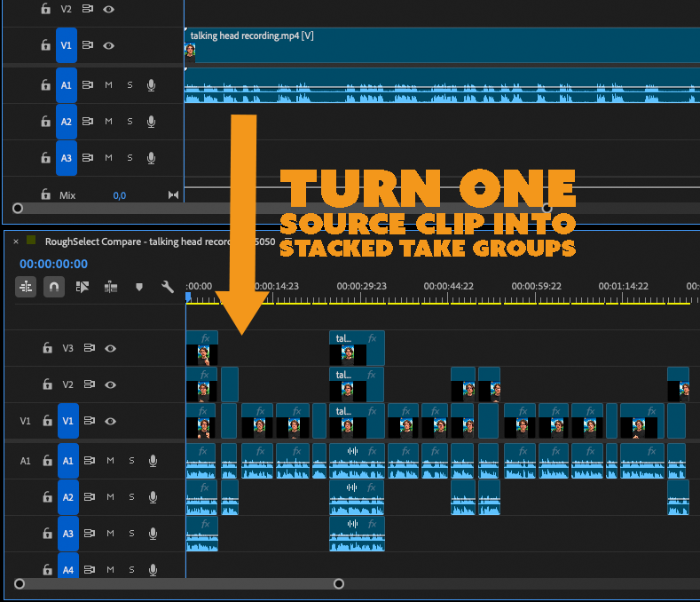Click the caption track options icon beside the marker
Viewport: 700px width, 602px height.
pos(111,287)
